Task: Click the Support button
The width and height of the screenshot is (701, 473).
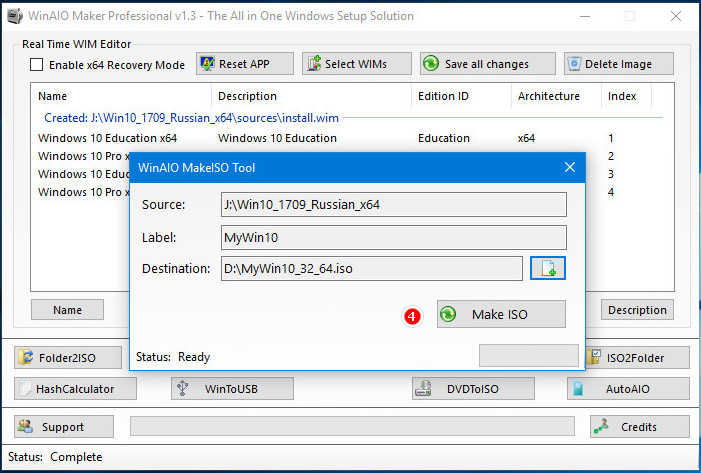Action: pyautogui.click(x=63, y=427)
